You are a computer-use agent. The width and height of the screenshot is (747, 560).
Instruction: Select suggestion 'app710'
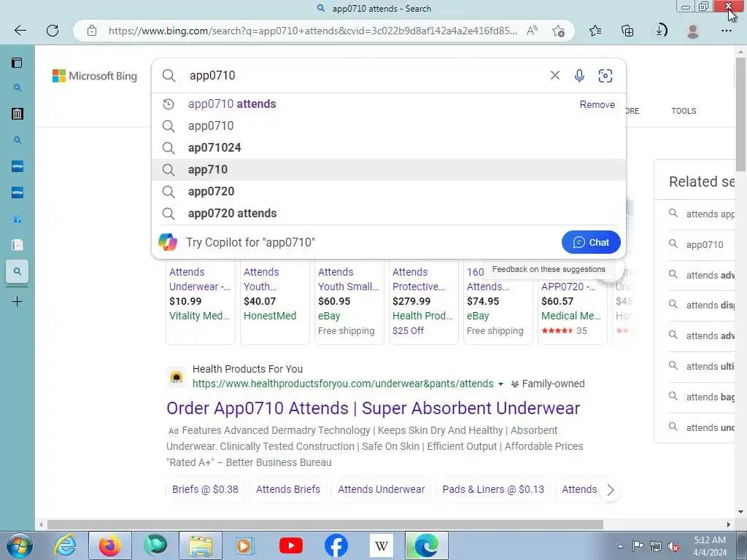[388, 169]
